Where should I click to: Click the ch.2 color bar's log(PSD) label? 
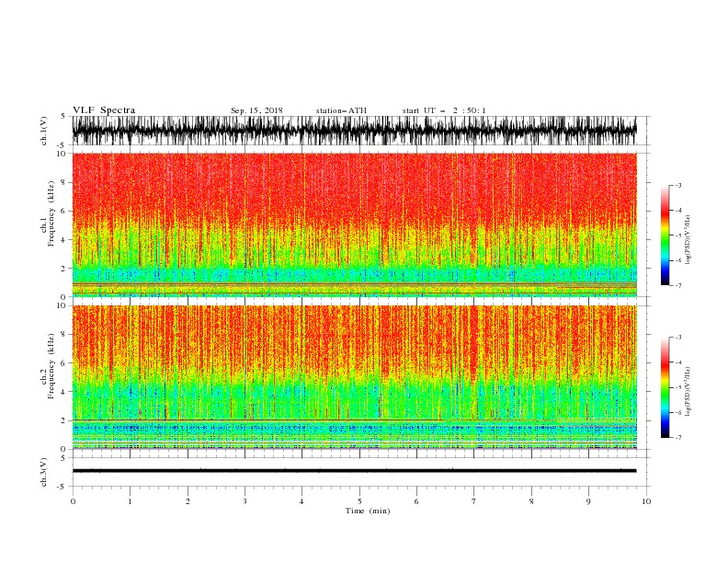tap(688, 392)
